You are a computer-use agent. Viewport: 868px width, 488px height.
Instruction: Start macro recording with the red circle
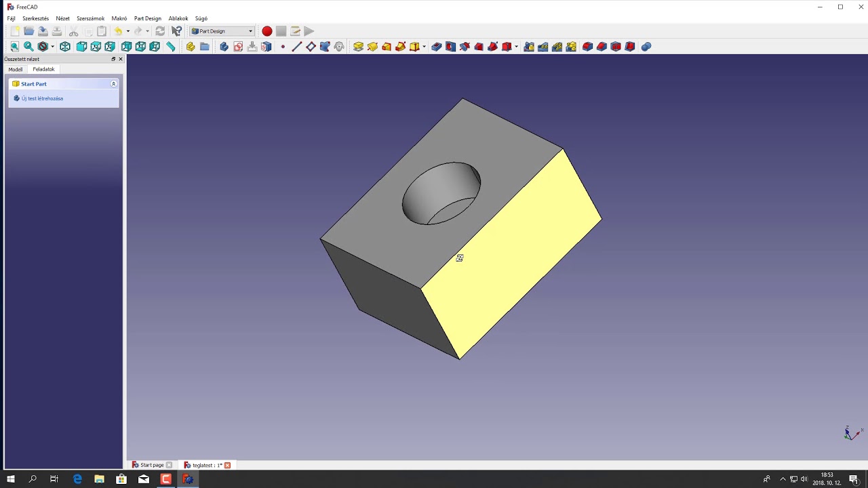point(267,31)
